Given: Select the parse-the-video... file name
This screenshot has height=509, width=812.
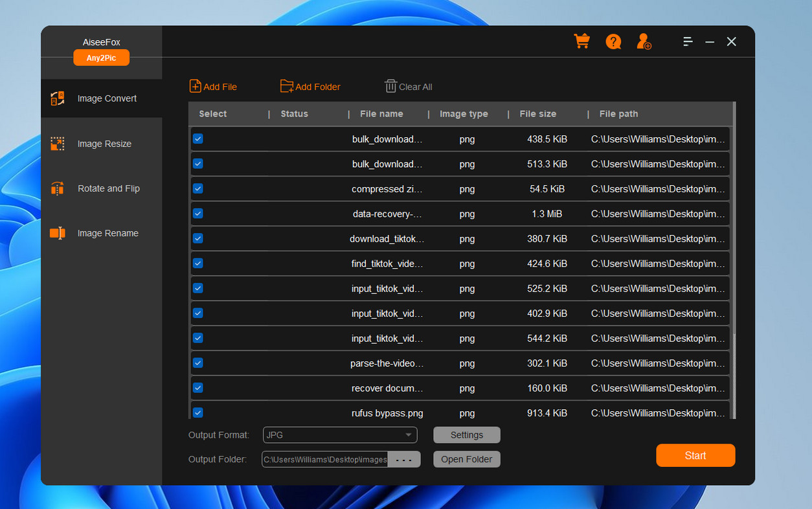Looking at the screenshot, I should pos(387,363).
